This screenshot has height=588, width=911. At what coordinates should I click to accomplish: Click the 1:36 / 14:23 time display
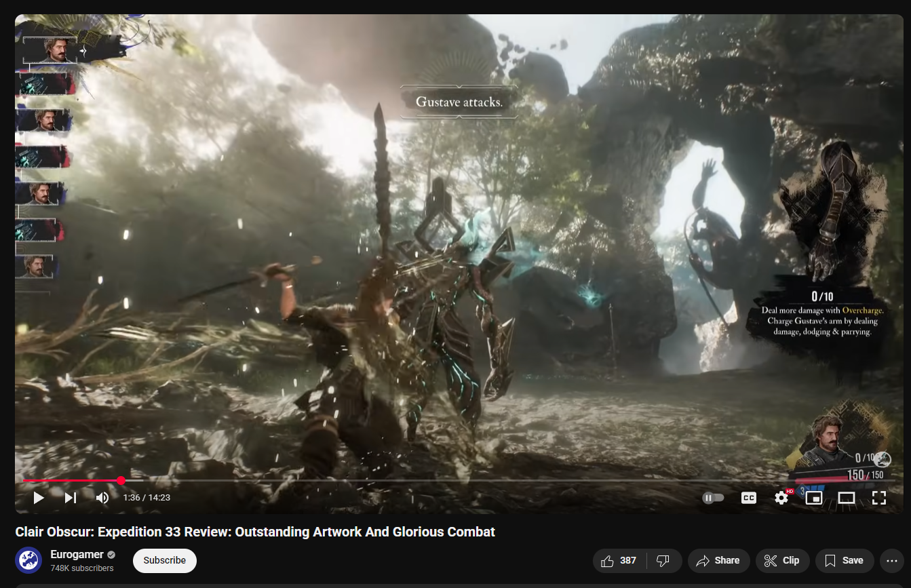tap(147, 498)
